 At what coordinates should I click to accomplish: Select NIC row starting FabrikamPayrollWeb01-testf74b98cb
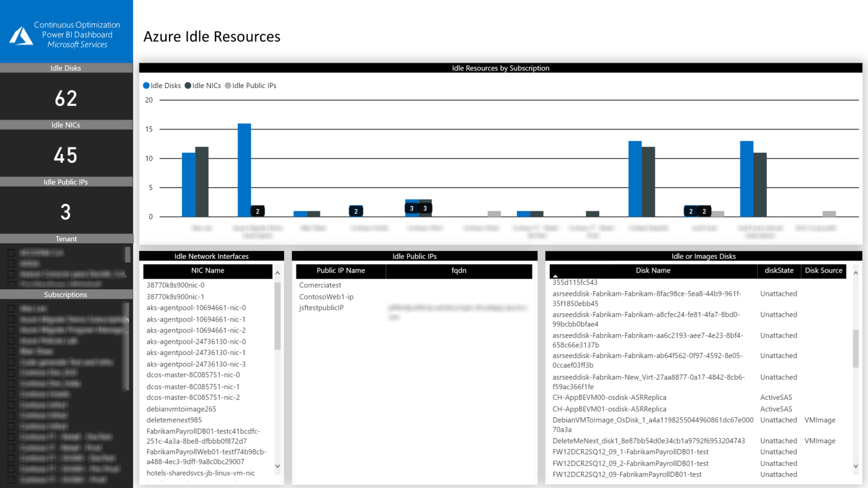pos(208,457)
